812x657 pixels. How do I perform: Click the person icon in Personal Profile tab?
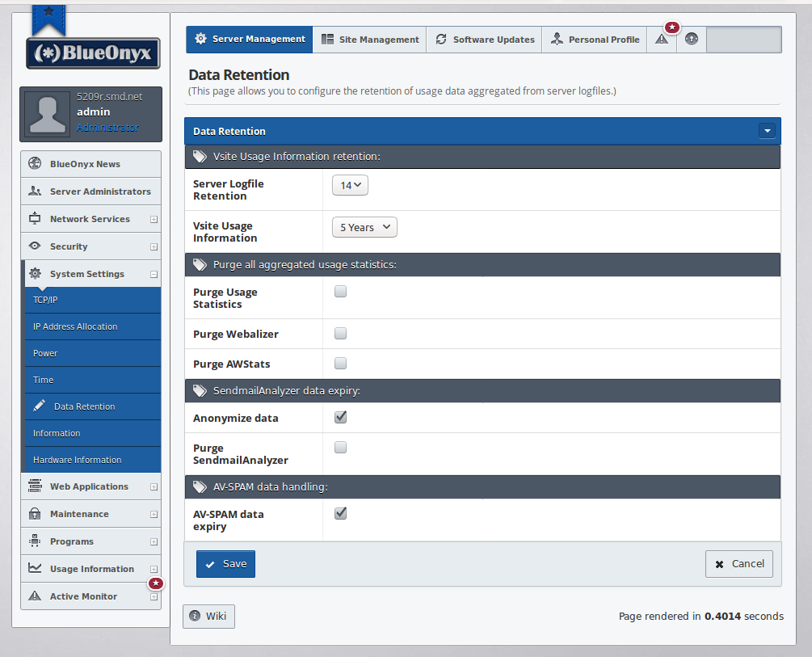(x=557, y=39)
